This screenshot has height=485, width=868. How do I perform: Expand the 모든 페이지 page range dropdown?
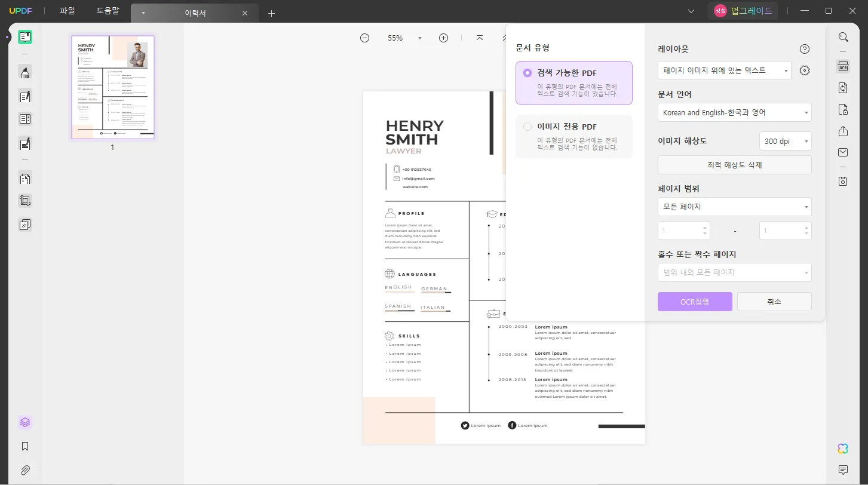(735, 207)
